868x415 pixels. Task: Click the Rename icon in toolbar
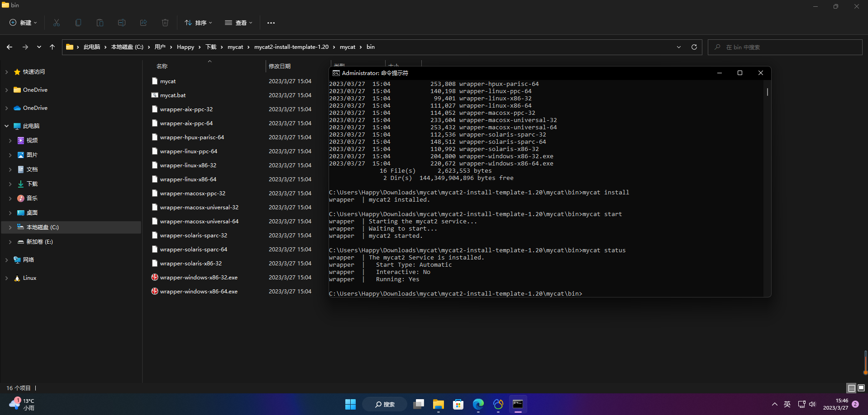point(122,23)
